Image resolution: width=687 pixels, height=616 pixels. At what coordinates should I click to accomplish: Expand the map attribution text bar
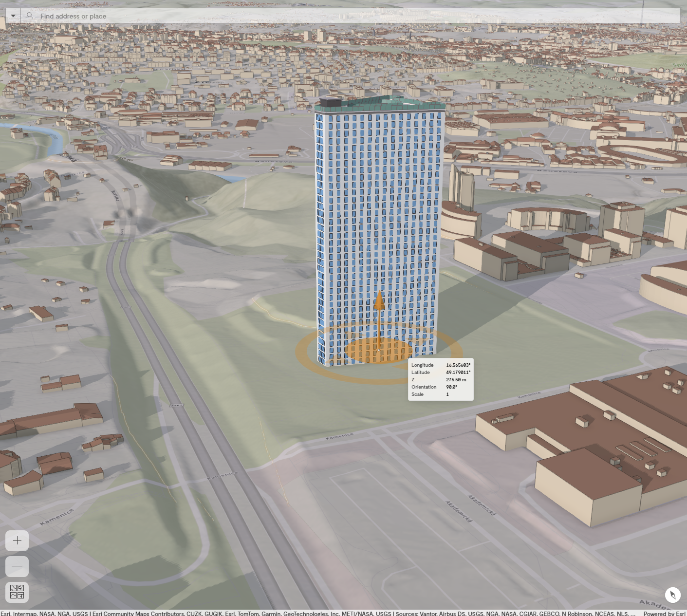(316, 613)
